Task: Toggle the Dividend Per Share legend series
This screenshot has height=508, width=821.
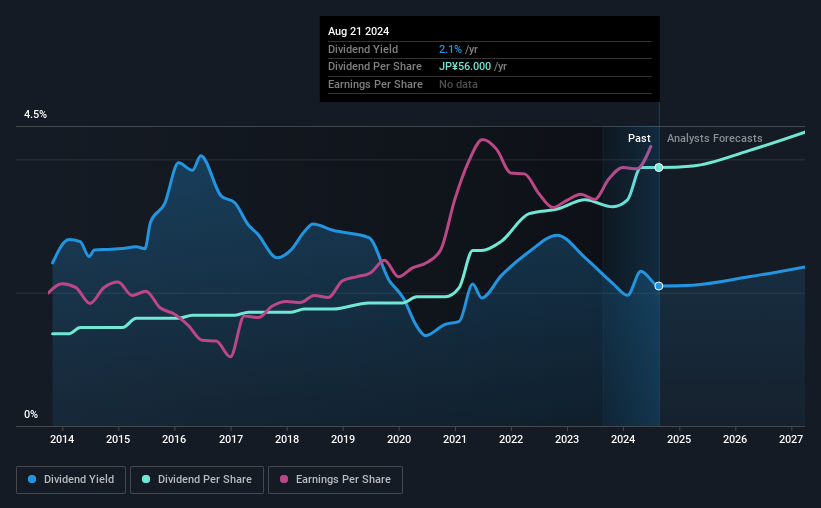Action: pyautogui.click(x=197, y=479)
